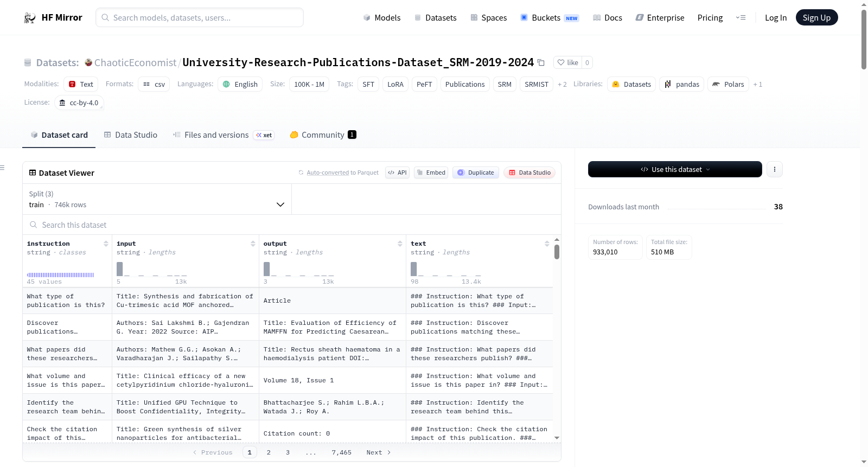Viewport: 868px width, 467px height.
Task: Open Docs in the navigation
Action: [x=608, y=17]
